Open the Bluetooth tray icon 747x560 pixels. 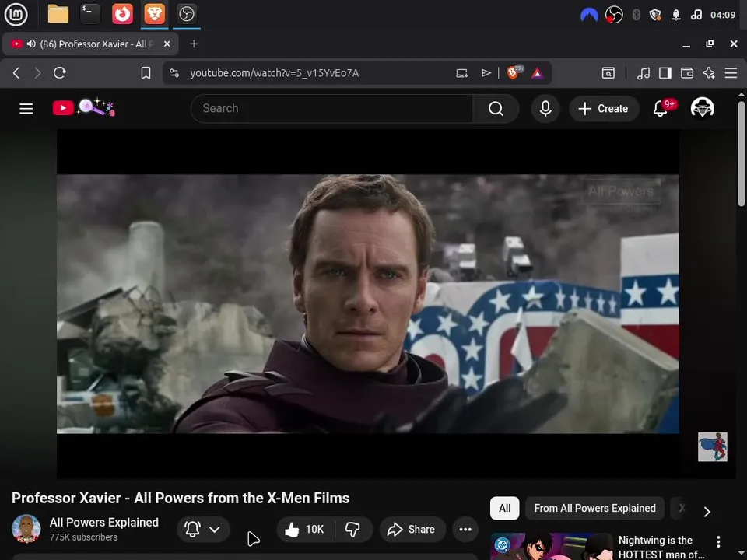(x=636, y=15)
